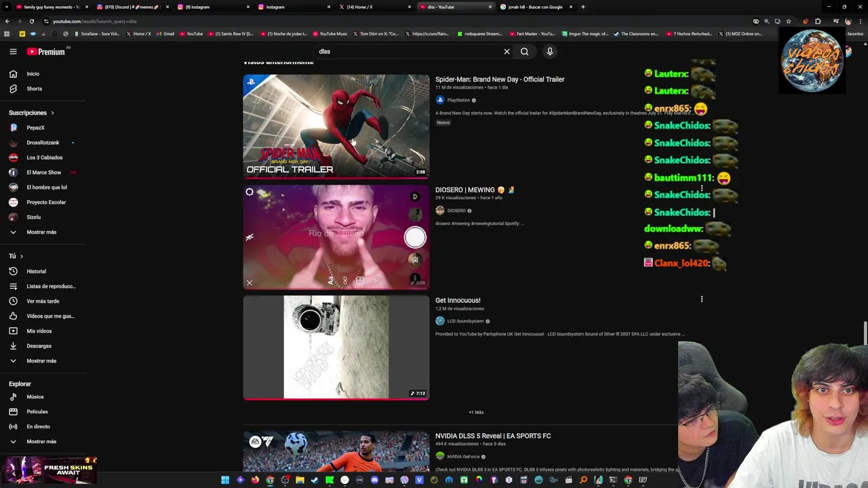
Task: Close the dlss - YouTube tab
Action: tap(490, 7)
